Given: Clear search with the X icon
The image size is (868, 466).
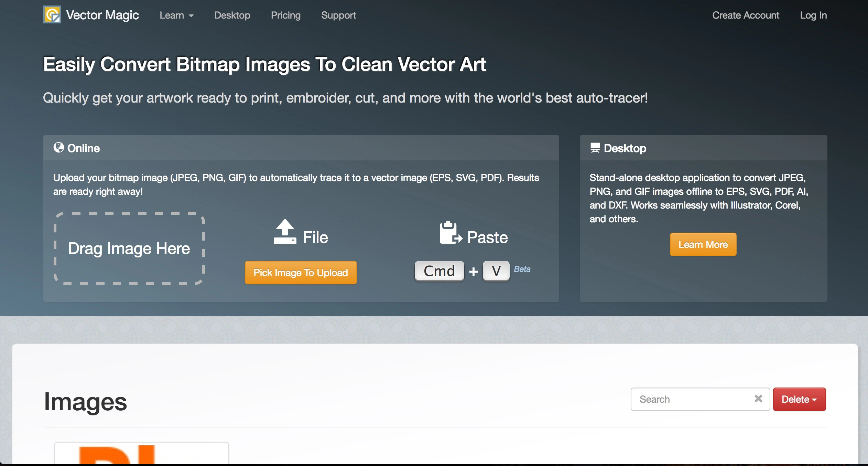Looking at the screenshot, I should click(x=758, y=399).
